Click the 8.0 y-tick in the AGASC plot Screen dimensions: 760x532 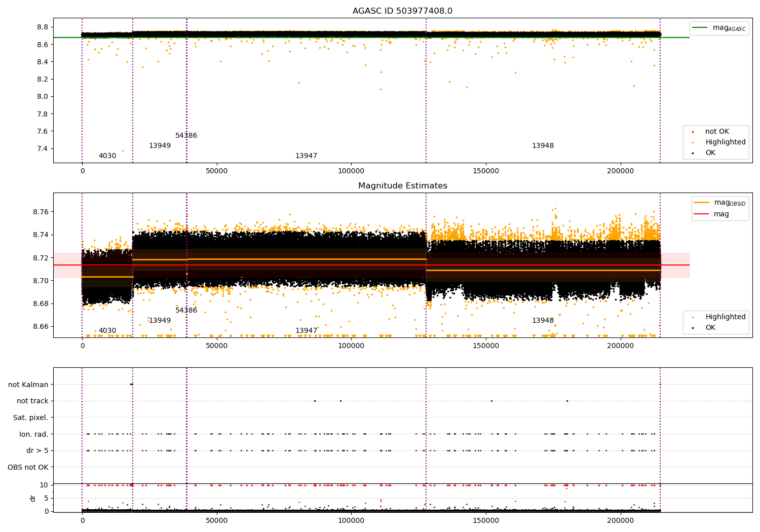tap(43, 96)
